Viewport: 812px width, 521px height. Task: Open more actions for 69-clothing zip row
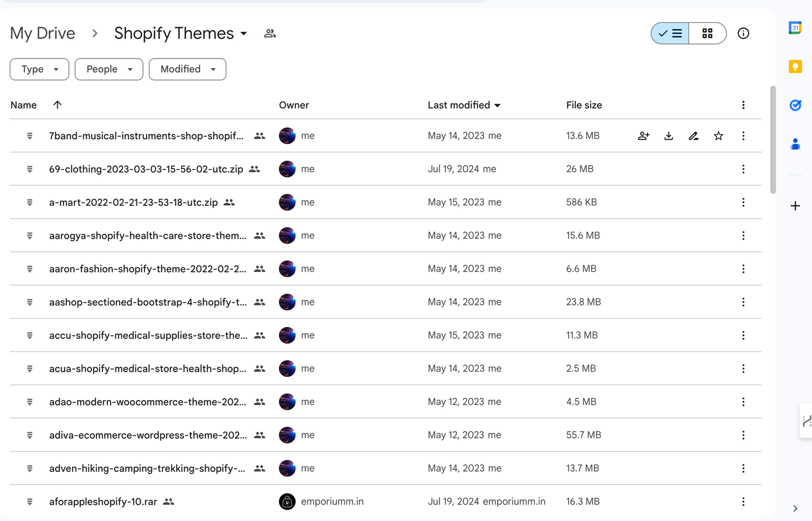pyautogui.click(x=743, y=169)
